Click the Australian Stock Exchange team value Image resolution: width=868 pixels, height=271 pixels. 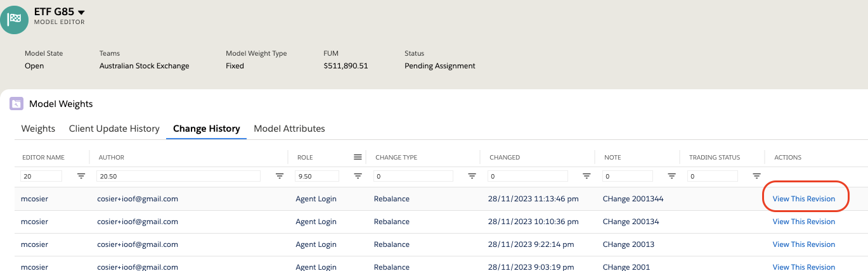click(x=145, y=66)
